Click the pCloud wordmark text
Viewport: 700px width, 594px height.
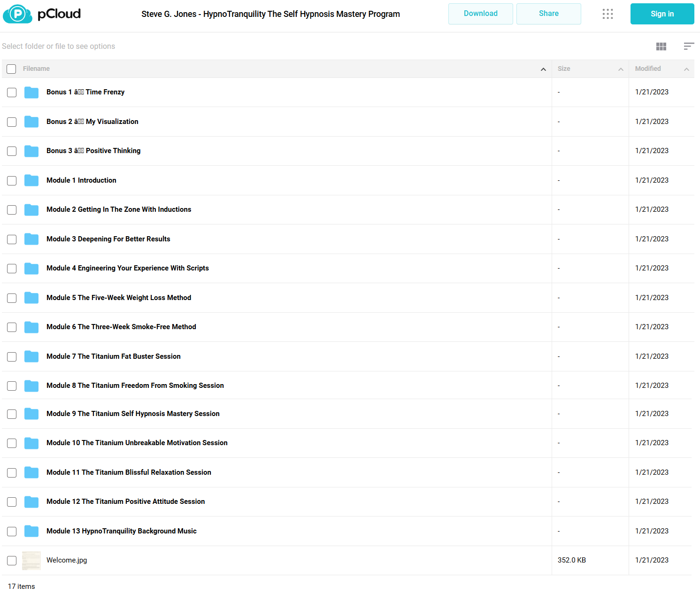[59, 14]
